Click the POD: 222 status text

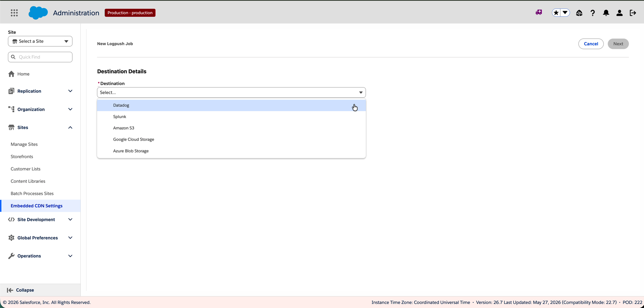632,302
